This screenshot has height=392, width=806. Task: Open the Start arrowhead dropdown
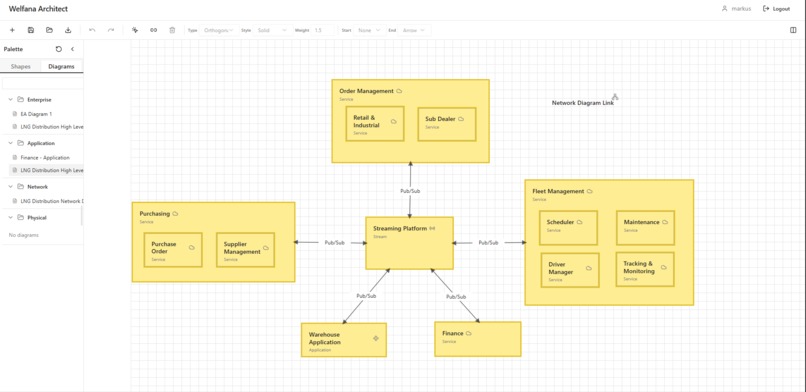[369, 30]
